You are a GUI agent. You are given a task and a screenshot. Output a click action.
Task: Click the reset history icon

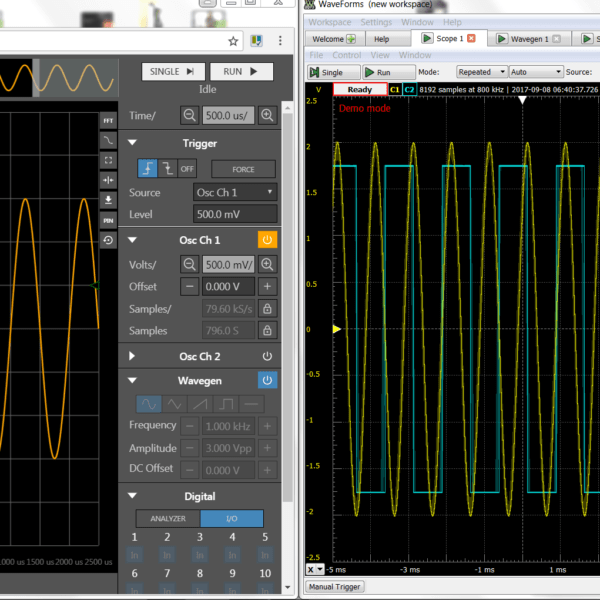point(108,240)
